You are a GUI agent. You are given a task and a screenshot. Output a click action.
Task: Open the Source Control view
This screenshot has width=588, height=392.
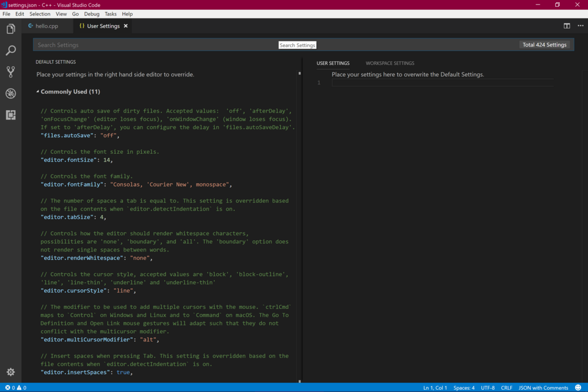(x=11, y=72)
